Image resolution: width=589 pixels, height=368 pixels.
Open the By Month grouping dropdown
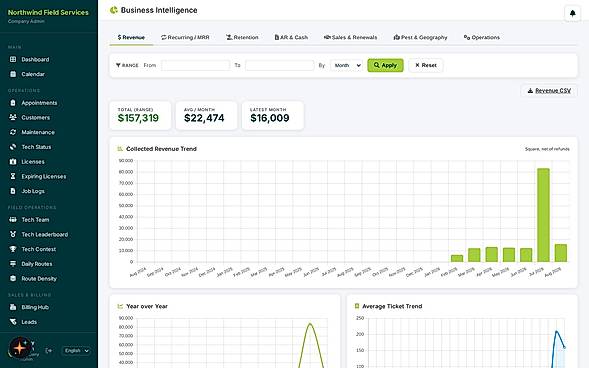[346, 65]
